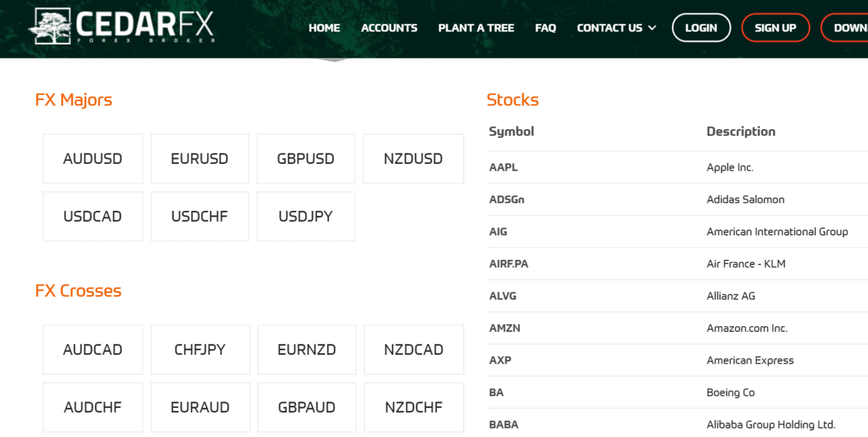The width and height of the screenshot is (868, 437).
Task: Navigate to the HOME menu item
Action: tap(324, 27)
